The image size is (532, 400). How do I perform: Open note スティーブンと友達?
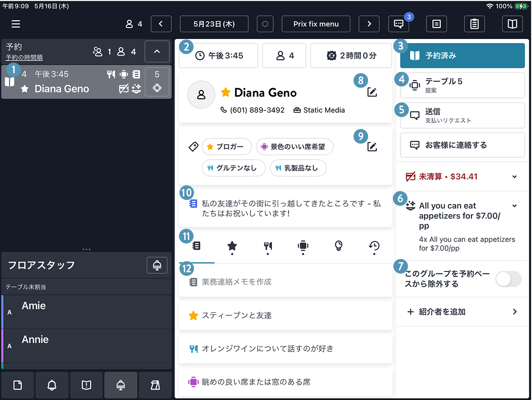point(285,315)
